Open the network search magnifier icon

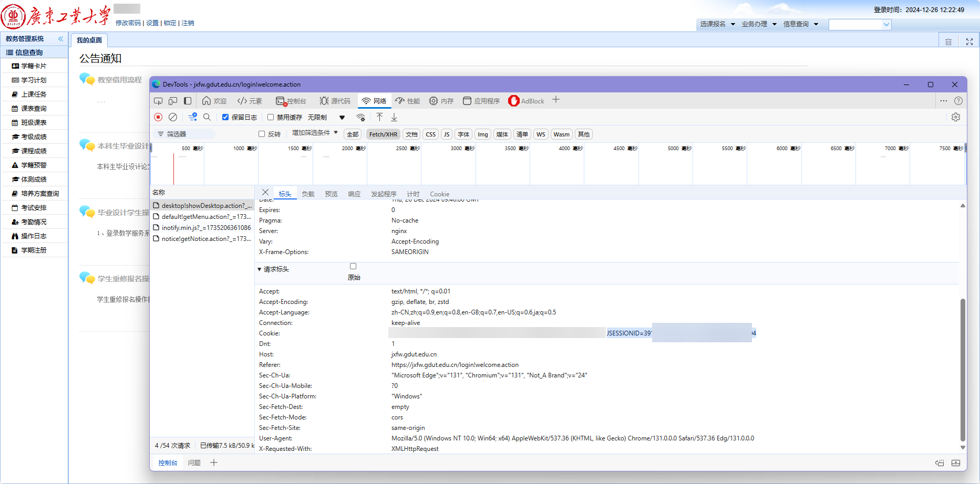(x=207, y=117)
